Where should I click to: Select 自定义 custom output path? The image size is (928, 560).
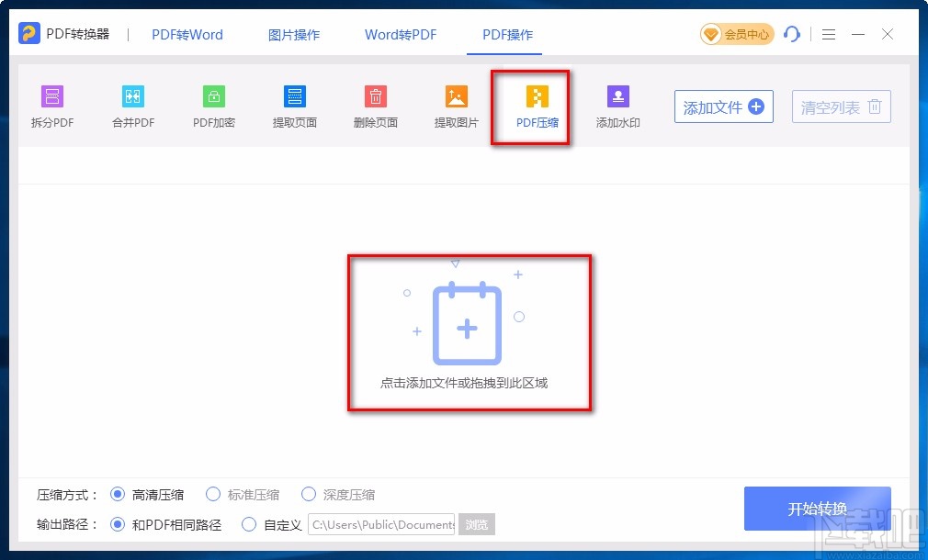pos(249,524)
